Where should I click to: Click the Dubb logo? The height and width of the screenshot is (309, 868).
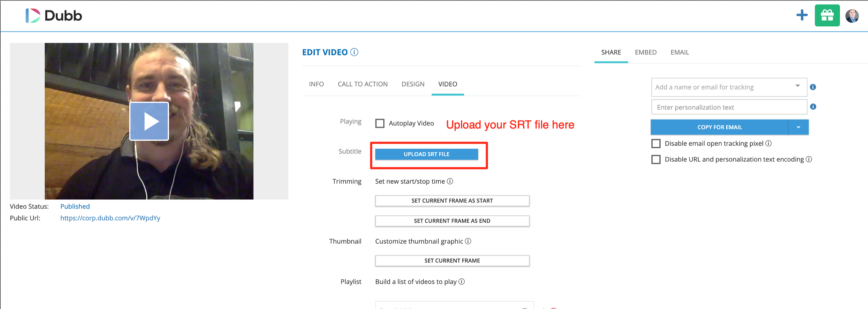(x=54, y=16)
